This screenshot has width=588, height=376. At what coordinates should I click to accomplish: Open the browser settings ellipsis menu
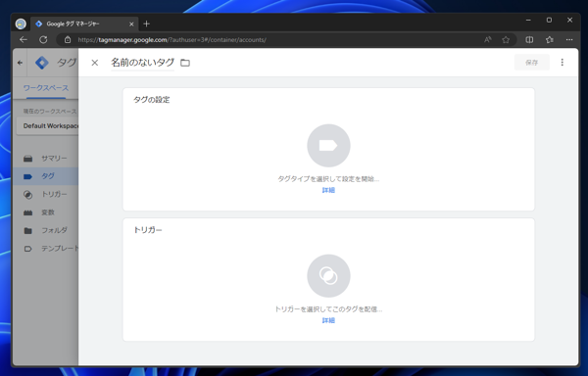(x=569, y=39)
